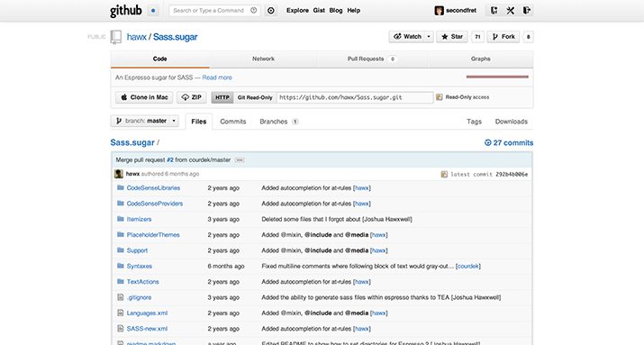Select the clone URL text field
The image size is (644, 345).
(355, 97)
